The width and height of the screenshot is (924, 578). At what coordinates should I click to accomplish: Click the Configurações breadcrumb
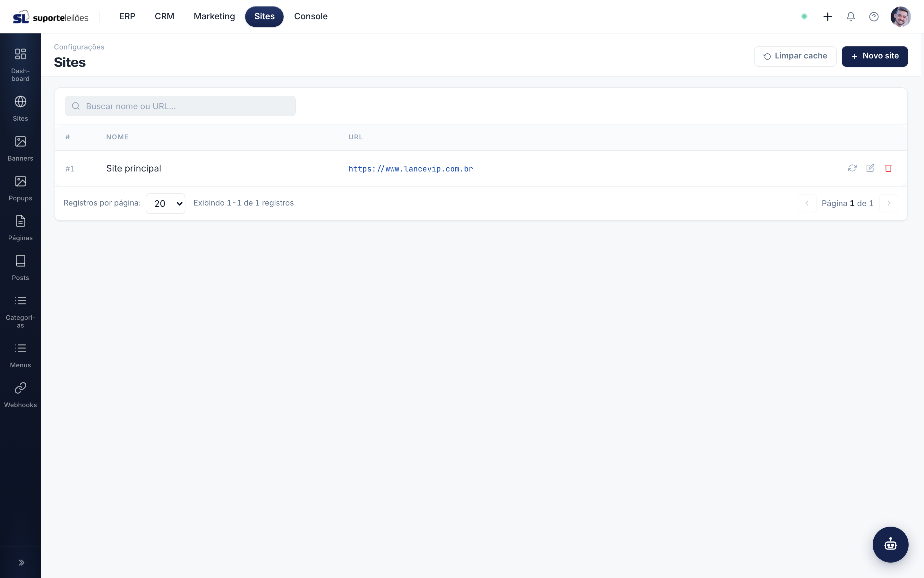[79, 47]
